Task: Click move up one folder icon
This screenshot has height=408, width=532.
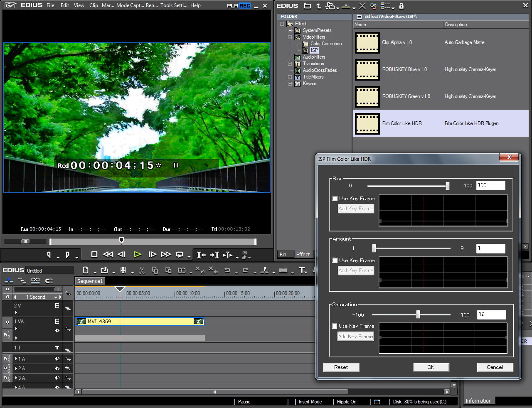Action: pos(318,6)
